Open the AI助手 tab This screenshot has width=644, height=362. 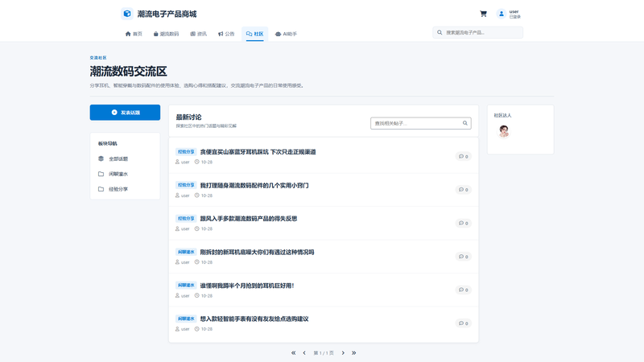[286, 34]
